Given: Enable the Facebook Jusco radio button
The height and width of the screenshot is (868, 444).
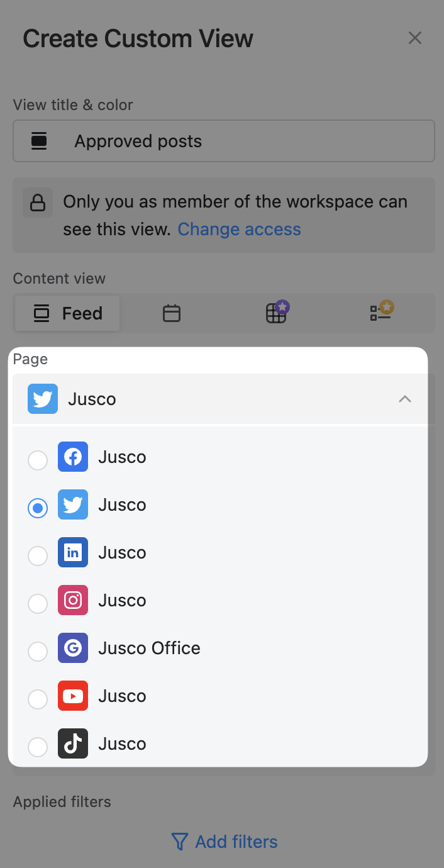Looking at the screenshot, I should click(x=38, y=460).
